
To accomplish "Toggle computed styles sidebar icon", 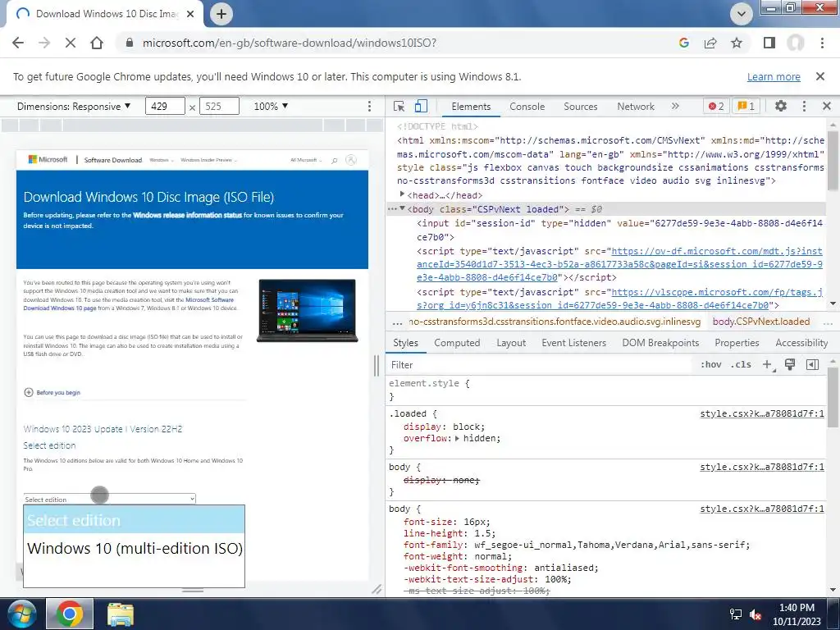I will [x=812, y=365].
